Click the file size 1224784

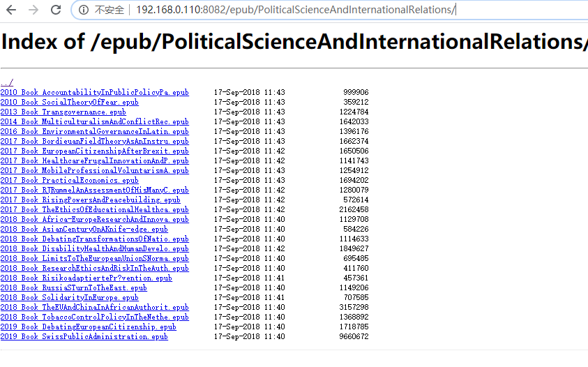(354, 112)
